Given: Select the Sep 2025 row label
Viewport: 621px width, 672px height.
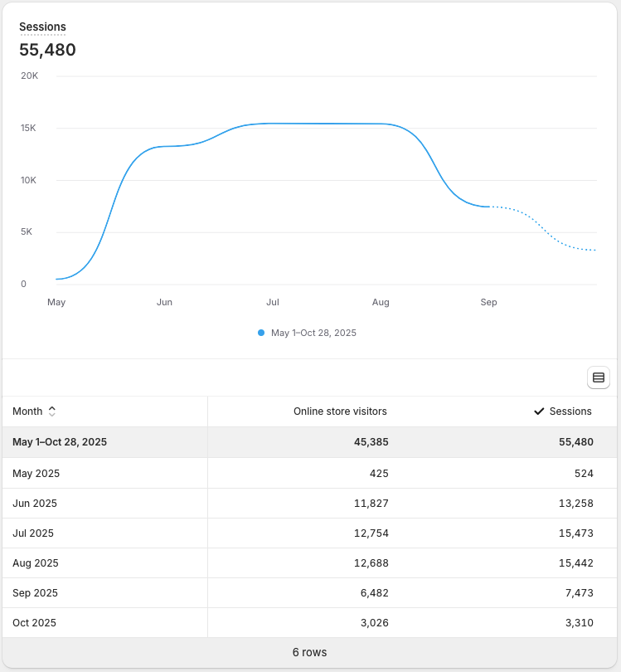Looking at the screenshot, I should point(35,593).
